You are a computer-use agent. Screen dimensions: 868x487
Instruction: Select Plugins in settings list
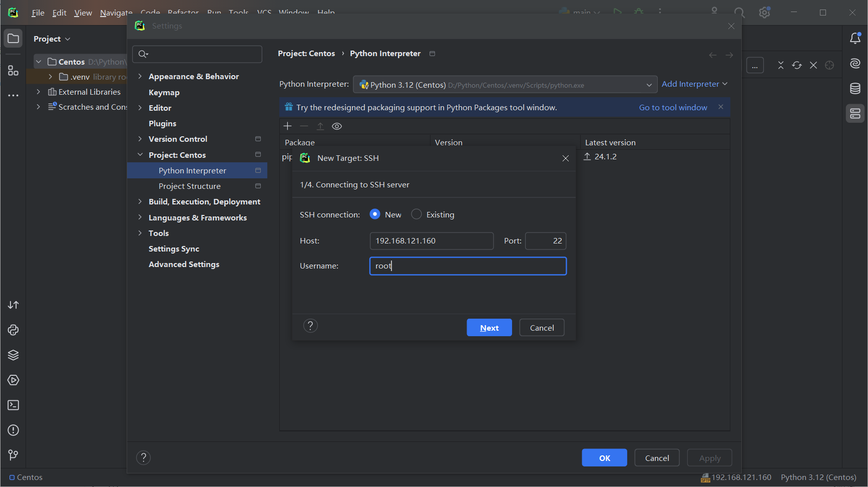[162, 123]
